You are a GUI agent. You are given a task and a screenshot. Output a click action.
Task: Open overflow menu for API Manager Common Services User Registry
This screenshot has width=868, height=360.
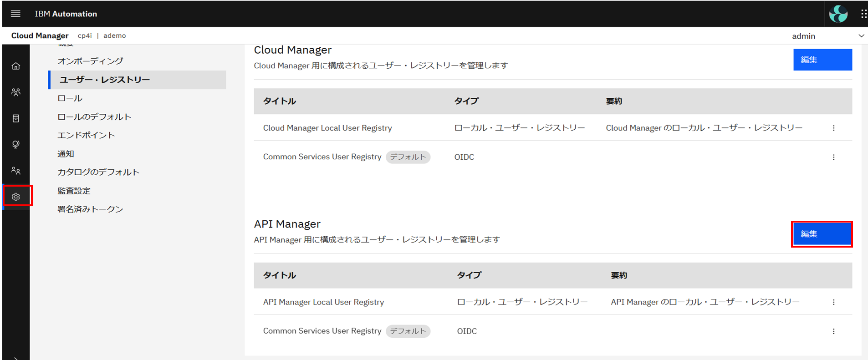(834, 331)
